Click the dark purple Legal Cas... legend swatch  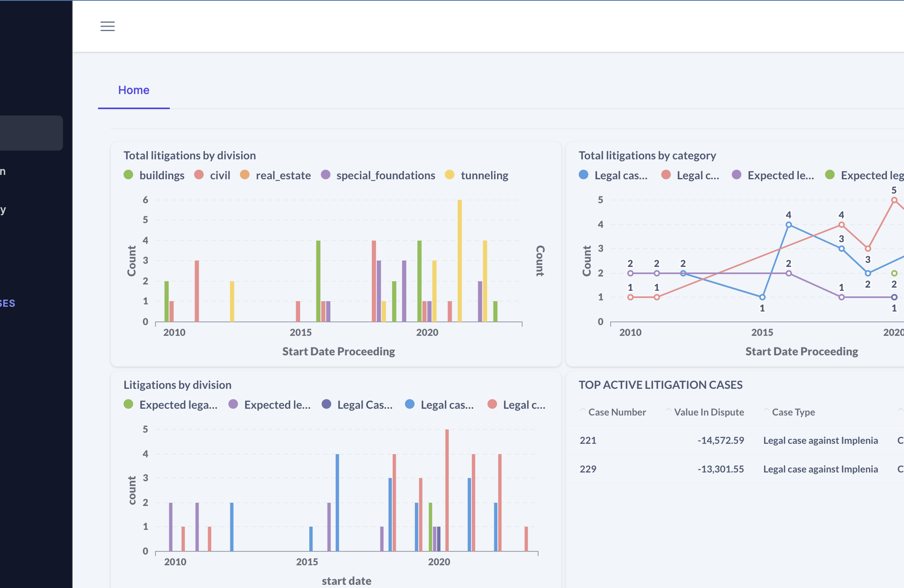coord(326,404)
